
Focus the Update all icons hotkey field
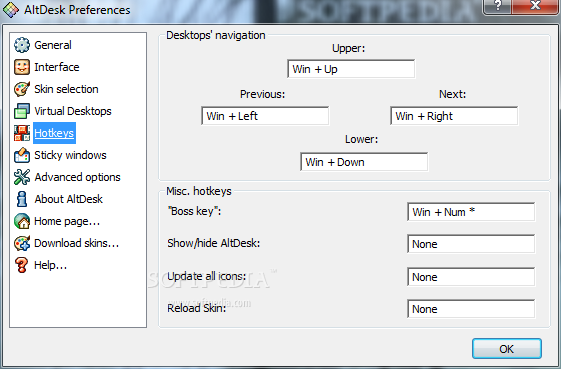(x=471, y=277)
